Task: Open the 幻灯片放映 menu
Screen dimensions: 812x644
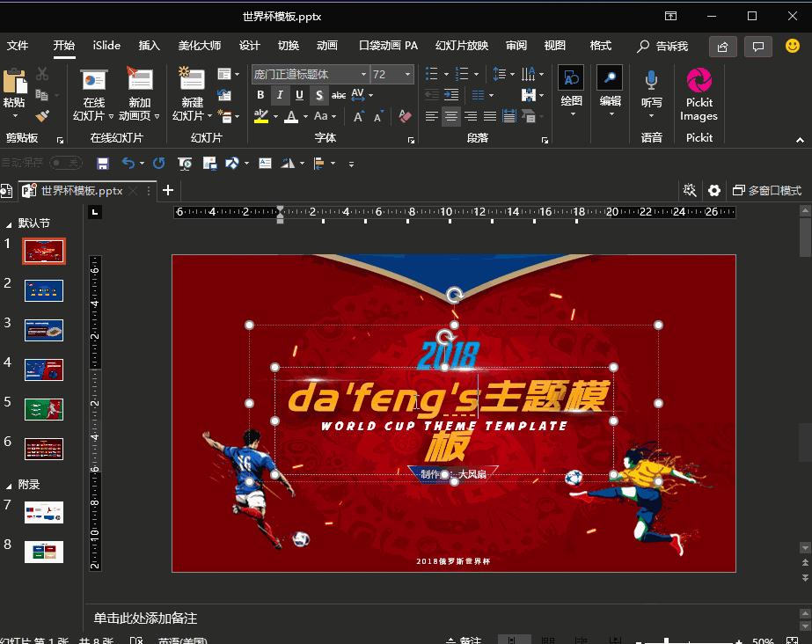Action: coord(461,46)
